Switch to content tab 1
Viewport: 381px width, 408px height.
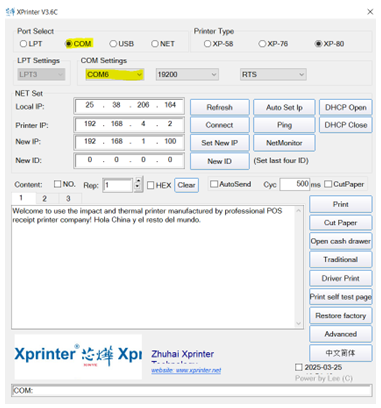click(x=23, y=198)
